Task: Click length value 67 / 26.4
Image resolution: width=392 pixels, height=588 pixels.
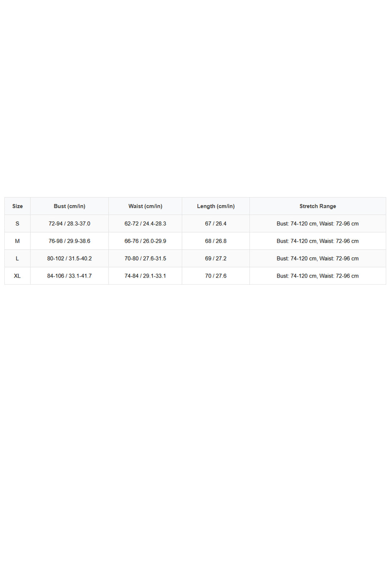Action: click(216, 224)
